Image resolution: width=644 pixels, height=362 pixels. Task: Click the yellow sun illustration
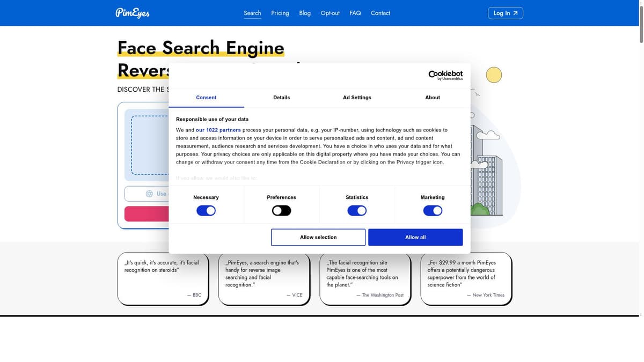(x=493, y=75)
